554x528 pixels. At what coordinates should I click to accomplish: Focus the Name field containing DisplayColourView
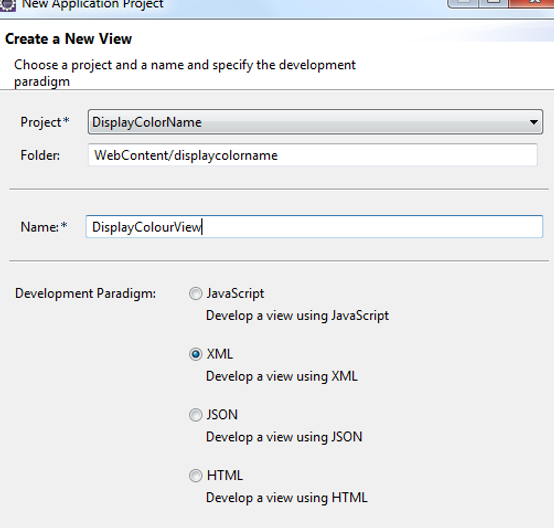coord(314,227)
